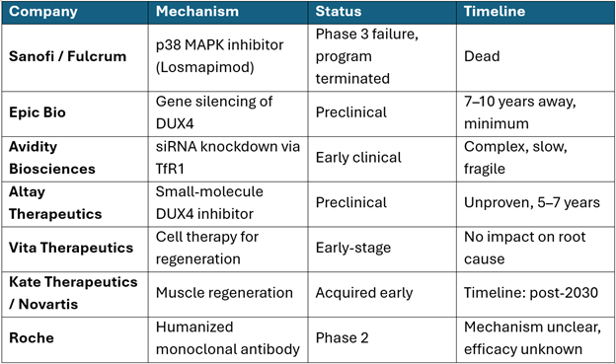Select the Altay Therapeutics cell
Viewport: 616px width, 364px height.
(x=75, y=204)
